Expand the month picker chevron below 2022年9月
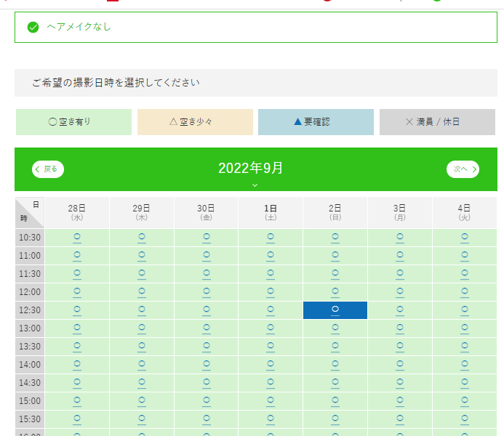The height and width of the screenshot is (436, 504). tap(255, 185)
